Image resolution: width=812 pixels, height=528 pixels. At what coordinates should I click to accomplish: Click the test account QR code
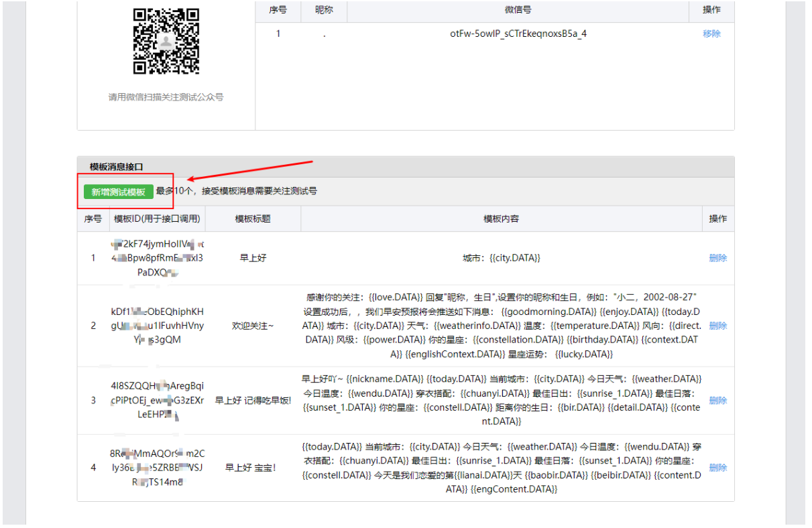166,42
